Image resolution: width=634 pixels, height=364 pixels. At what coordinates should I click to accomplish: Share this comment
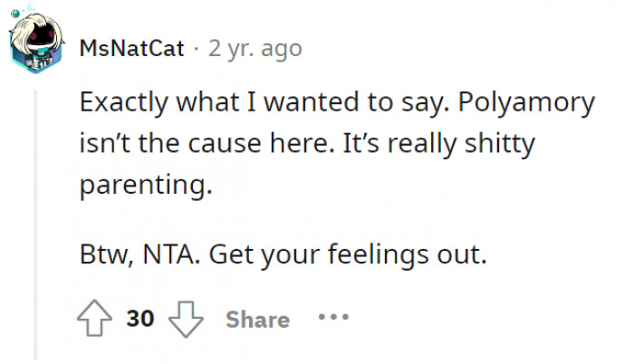pyautogui.click(x=257, y=319)
